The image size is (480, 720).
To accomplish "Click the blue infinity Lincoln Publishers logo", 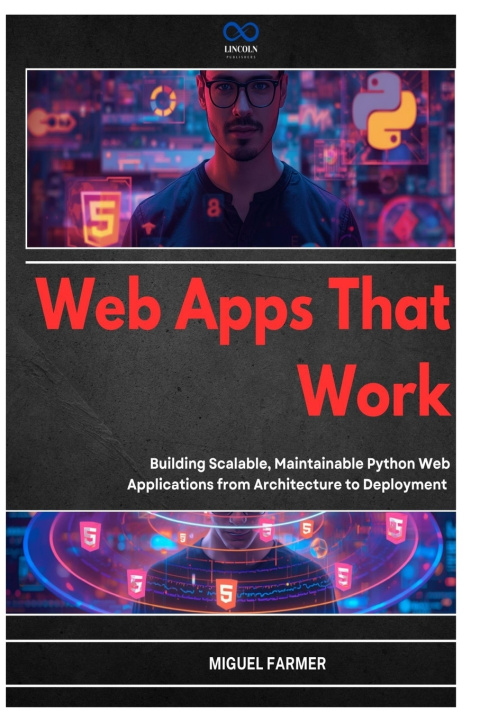I will [x=241, y=32].
